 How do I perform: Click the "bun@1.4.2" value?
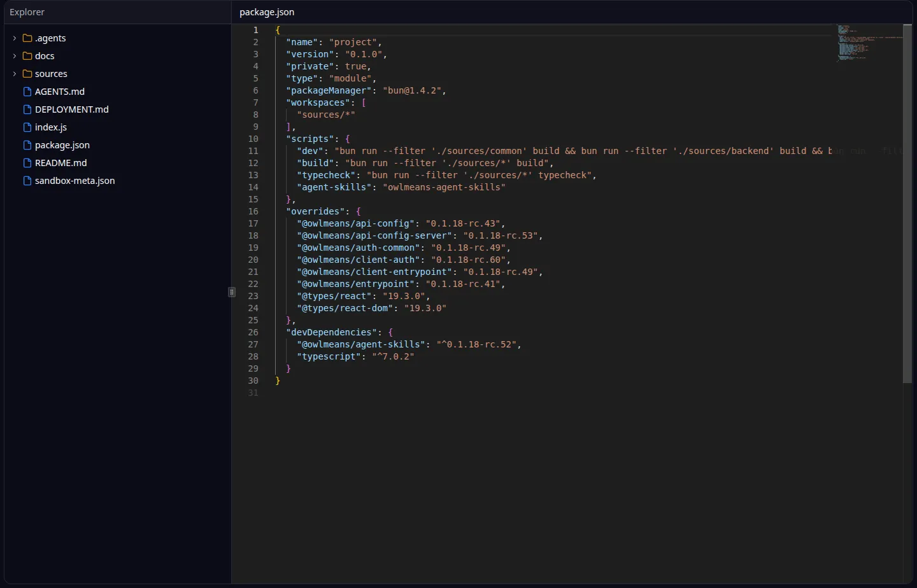[x=413, y=90]
